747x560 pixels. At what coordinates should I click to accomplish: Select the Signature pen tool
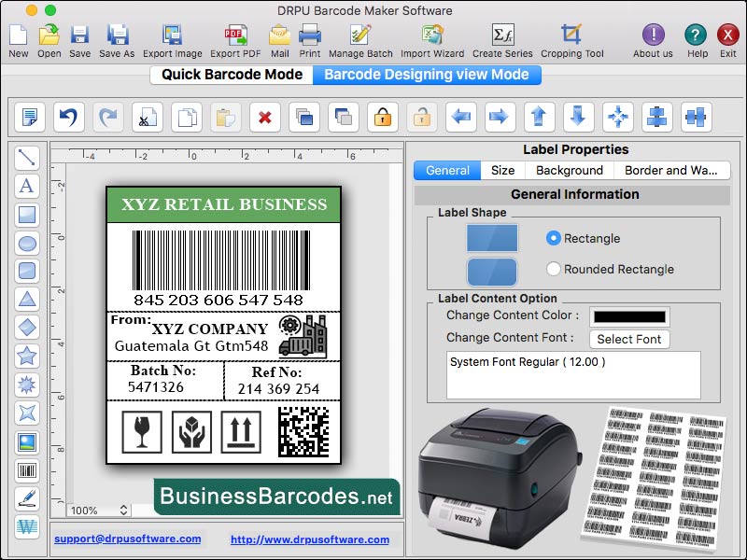tap(27, 498)
